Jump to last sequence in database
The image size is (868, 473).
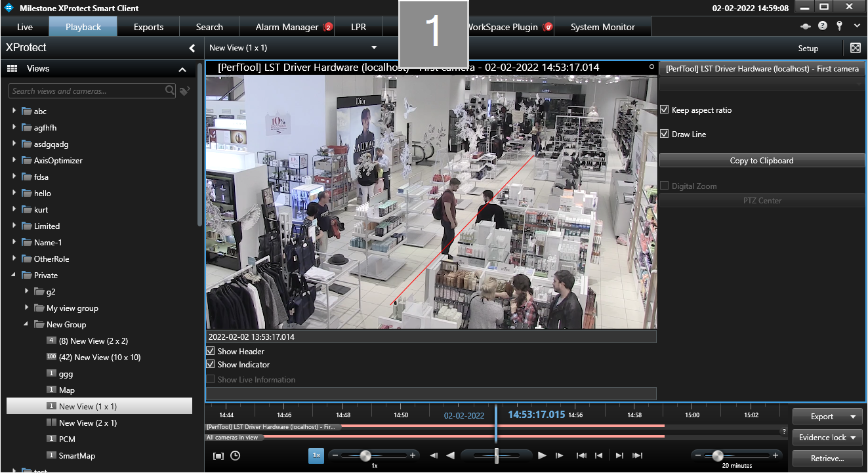637,455
